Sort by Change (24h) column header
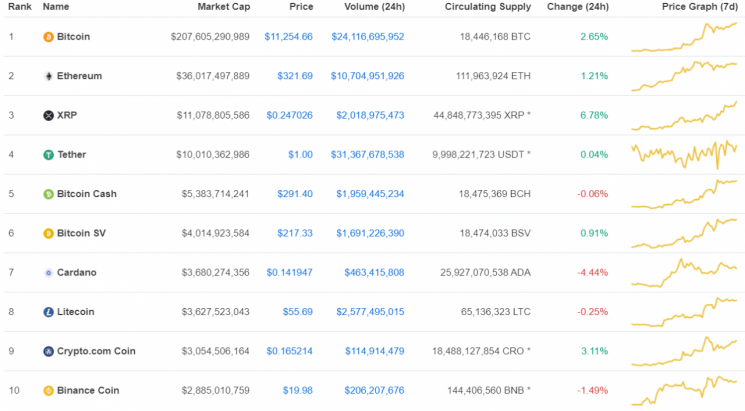This screenshot has height=411, width=745. (x=578, y=7)
